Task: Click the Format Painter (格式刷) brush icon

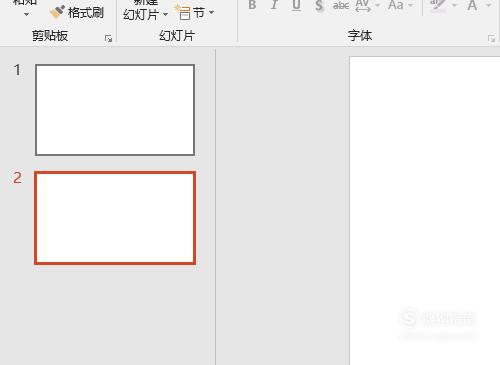Action: click(x=57, y=12)
